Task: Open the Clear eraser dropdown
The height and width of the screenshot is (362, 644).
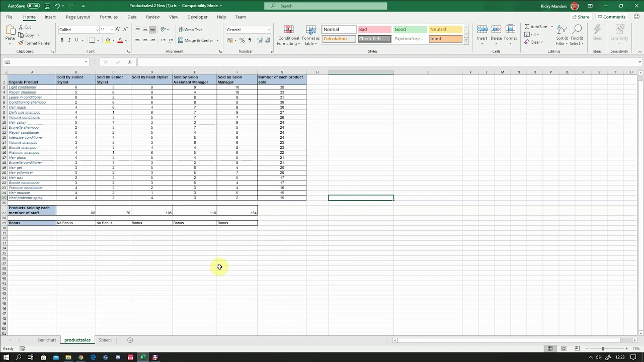Action: pyautogui.click(x=534, y=42)
